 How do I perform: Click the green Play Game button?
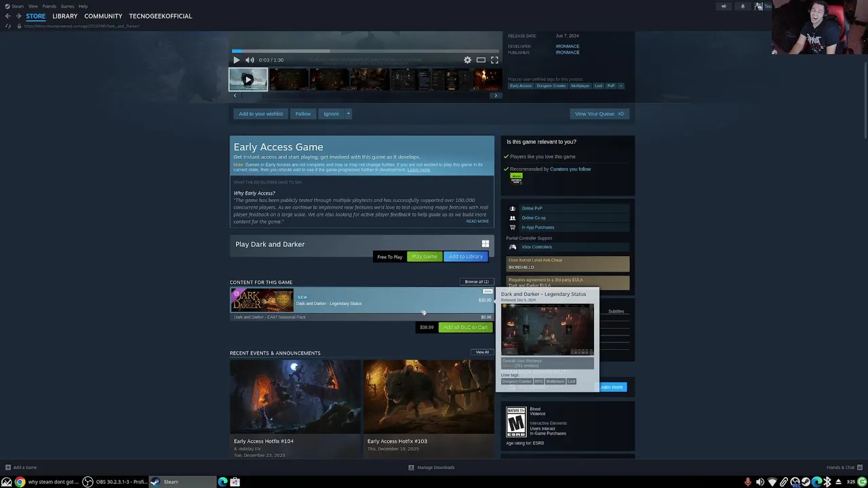[425, 257]
